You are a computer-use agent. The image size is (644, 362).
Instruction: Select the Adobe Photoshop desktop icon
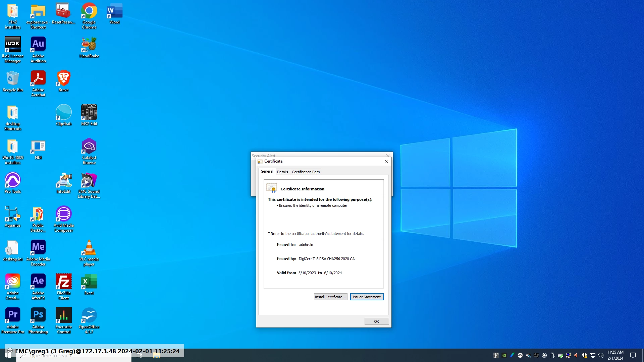(38, 320)
